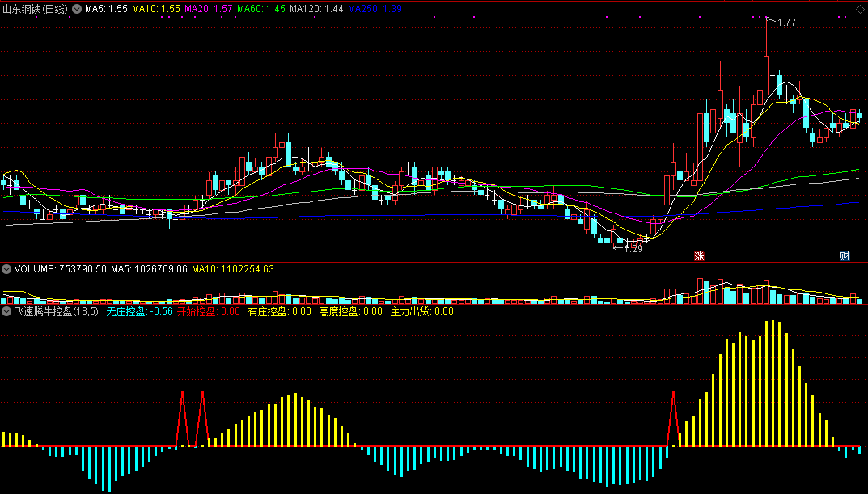Select the 有庄控盘: 0.00 label
The height and width of the screenshot is (494, 868).
pyautogui.click(x=280, y=311)
